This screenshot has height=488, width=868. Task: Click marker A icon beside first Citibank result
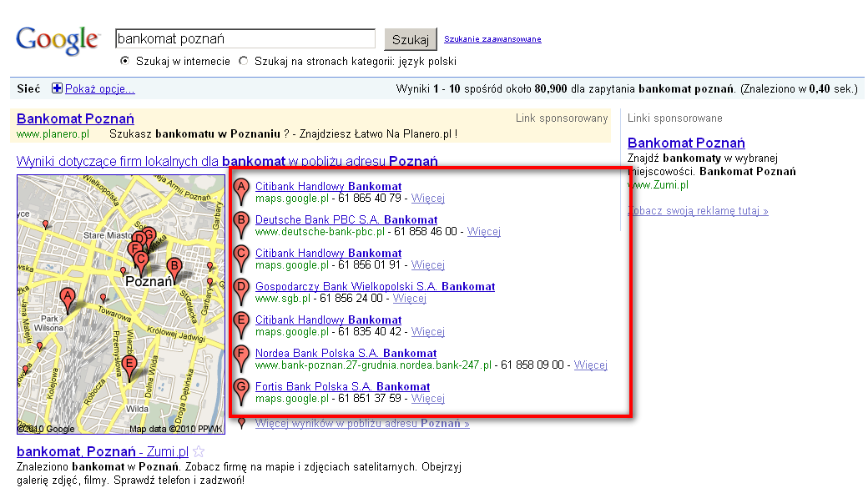pos(241,191)
